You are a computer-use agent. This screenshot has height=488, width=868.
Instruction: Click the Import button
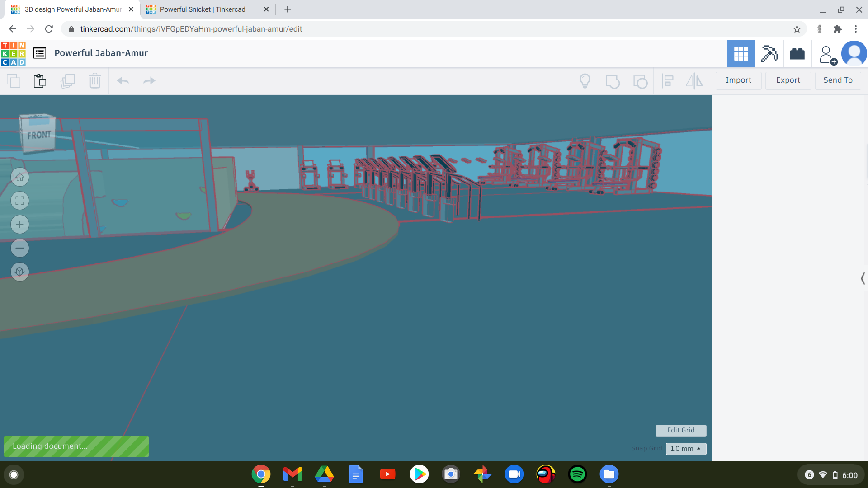tap(738, 80)
